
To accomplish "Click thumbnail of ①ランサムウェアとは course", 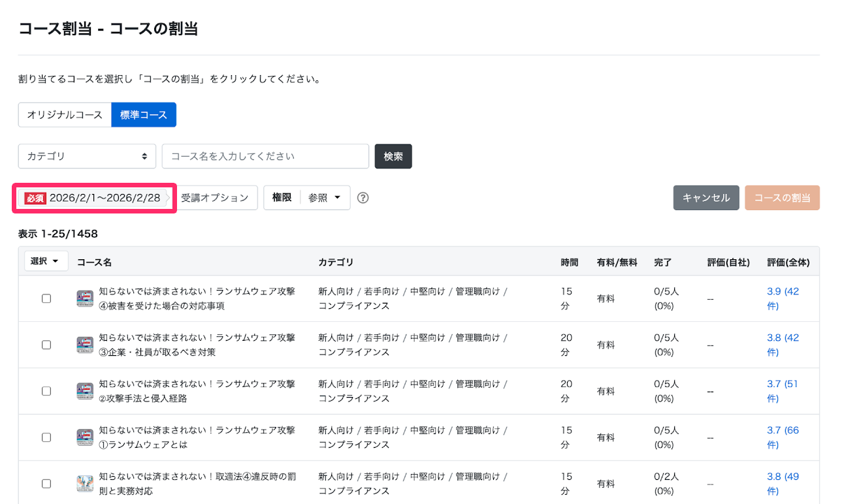I will [85, 437].
